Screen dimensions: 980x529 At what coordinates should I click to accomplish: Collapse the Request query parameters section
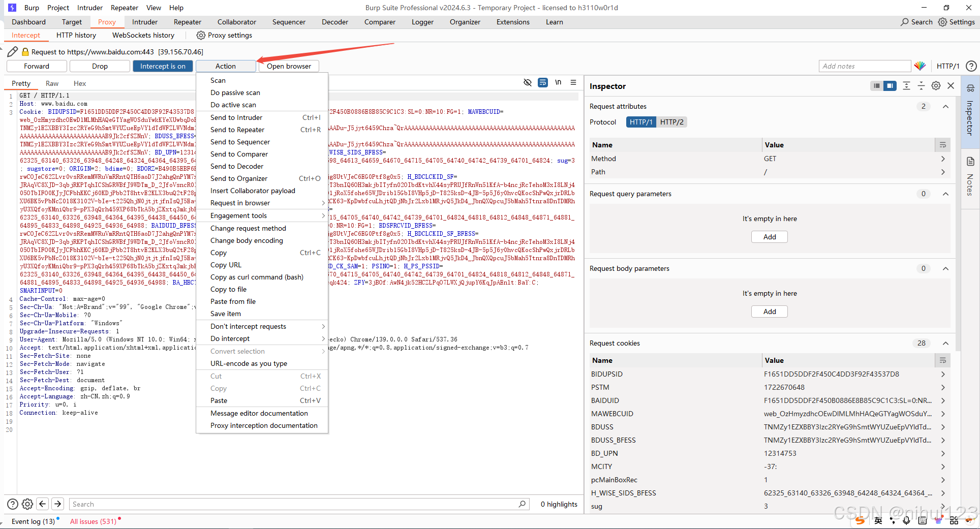(x=945, y=194)
